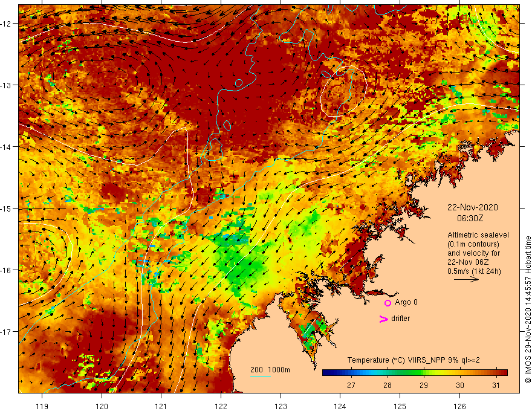532x411 pixels.
Task: Click the -12 latitude axis label
Action: tap(6, 24)
